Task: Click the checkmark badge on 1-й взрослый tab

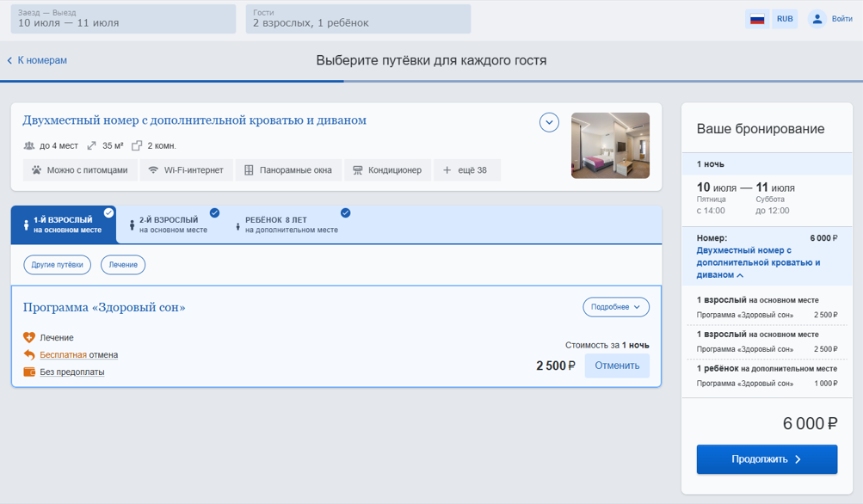Action: pos(109,213)
